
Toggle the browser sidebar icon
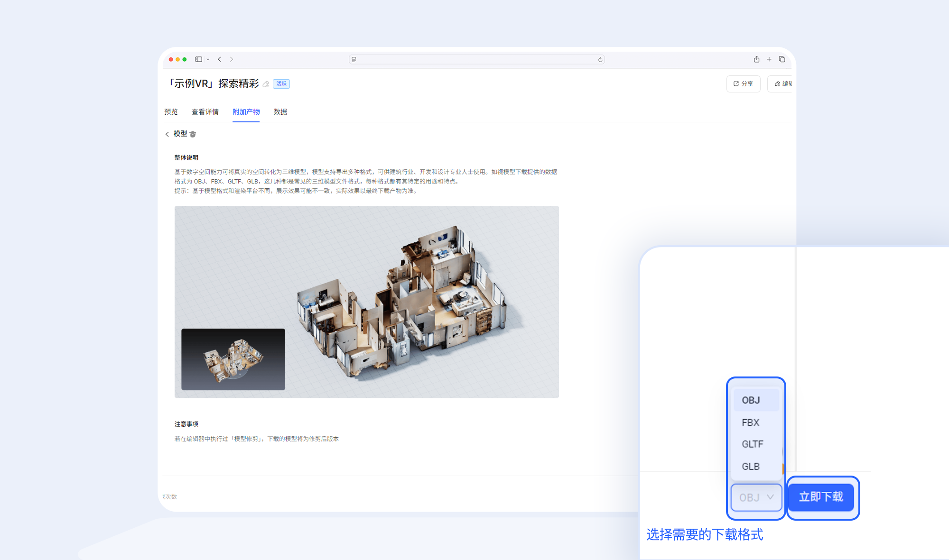point(198,59)
